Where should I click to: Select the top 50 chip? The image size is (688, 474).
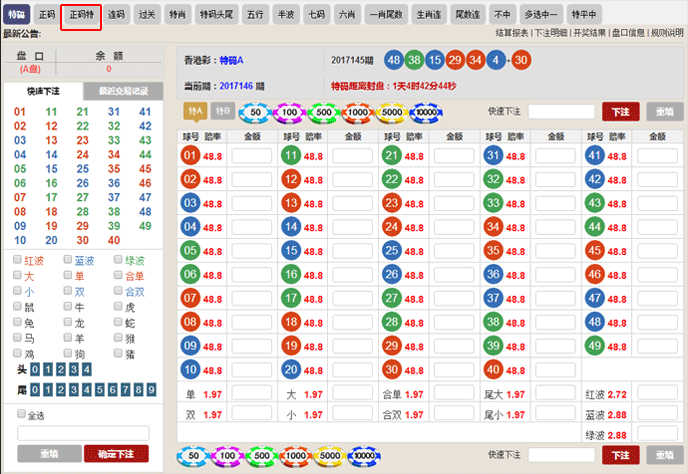pos(256,112)
